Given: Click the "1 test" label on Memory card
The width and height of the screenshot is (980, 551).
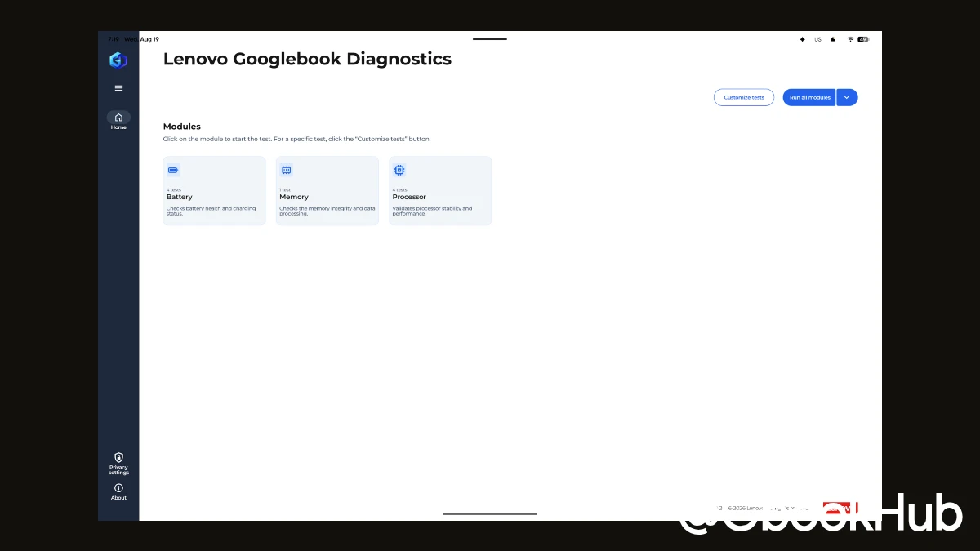Looking at the screenshot, I should coord(286,189).
